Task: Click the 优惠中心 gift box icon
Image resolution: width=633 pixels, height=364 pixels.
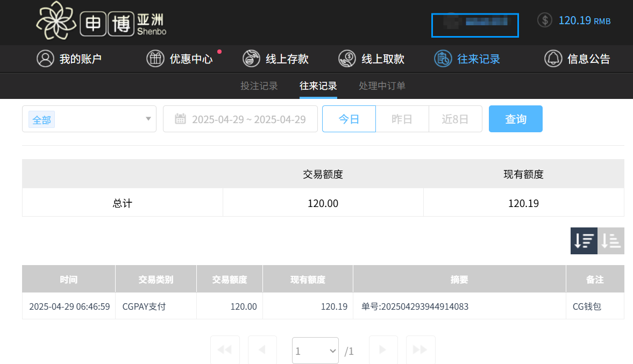Action: (155, 59)
